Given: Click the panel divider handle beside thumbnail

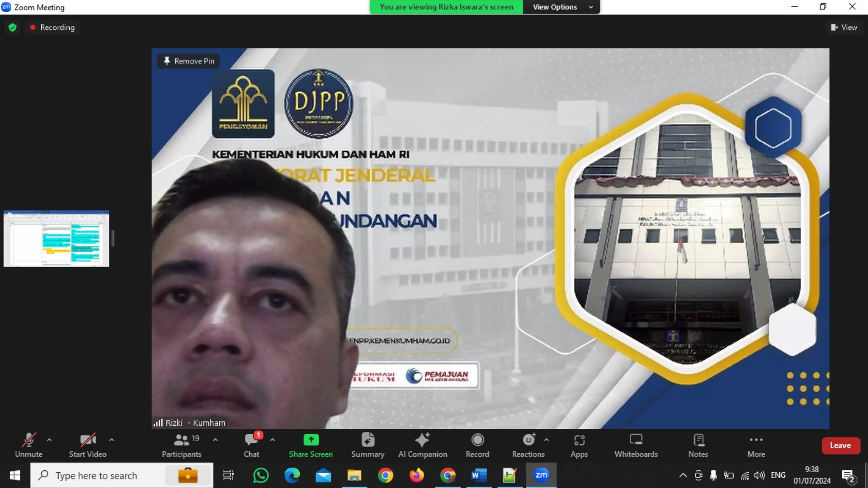Looking at the screenshot, I should click(113, 239).
